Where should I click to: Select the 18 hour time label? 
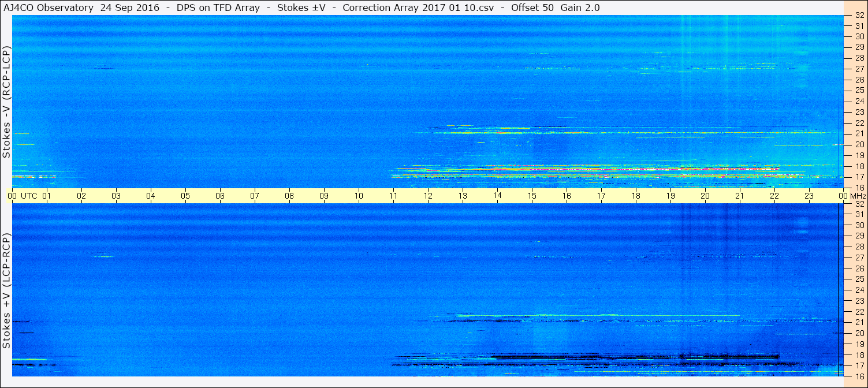[636, 196]
